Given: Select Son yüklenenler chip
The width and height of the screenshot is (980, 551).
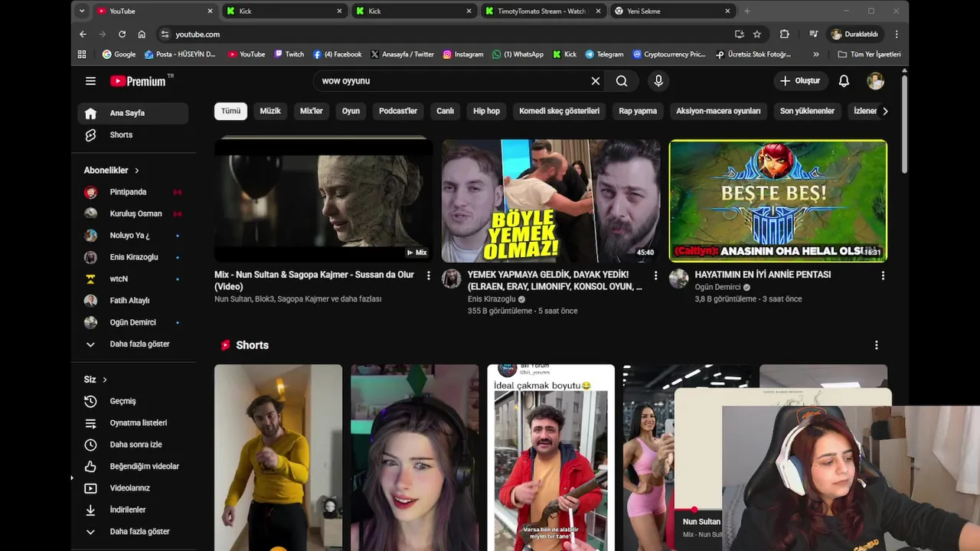Looking at the screenshot, I should 807,111.
